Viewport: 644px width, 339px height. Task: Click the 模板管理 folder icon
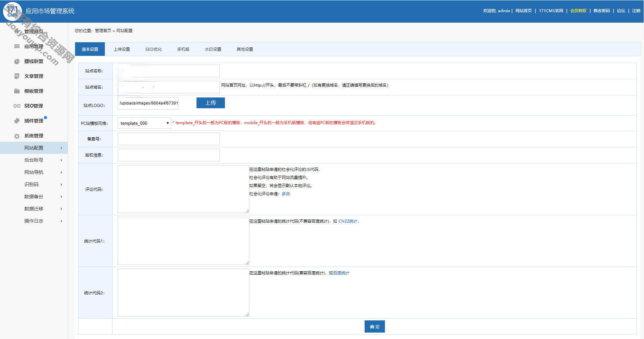(17, 91)
